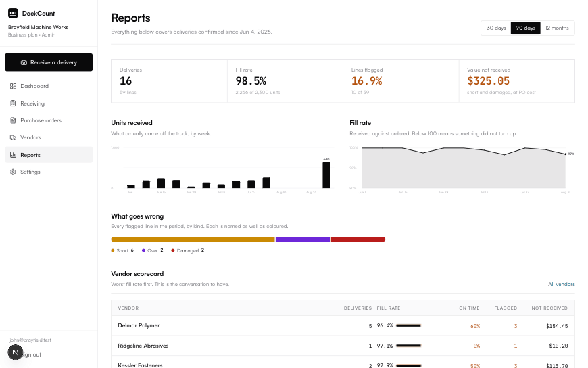The width and height of the screenshot is (588, 368).
Task: Click the Short segment of the bar
Action: [x=193, y=239]
